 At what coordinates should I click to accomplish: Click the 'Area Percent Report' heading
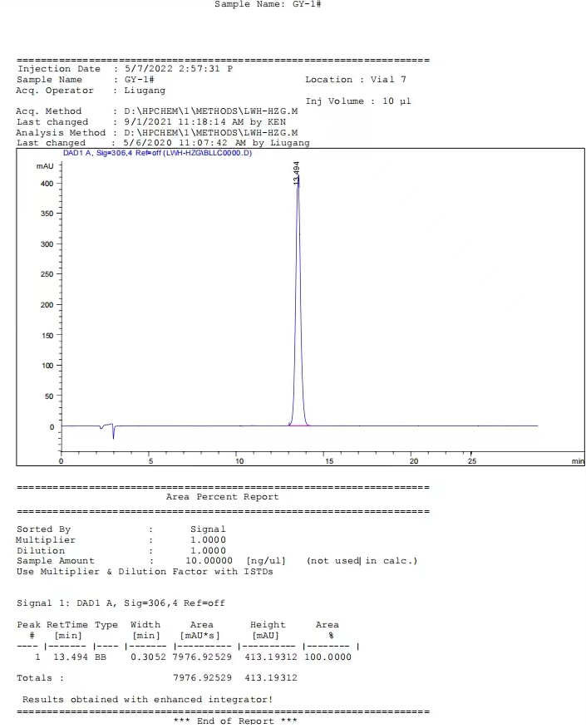[x=223, y=497]
